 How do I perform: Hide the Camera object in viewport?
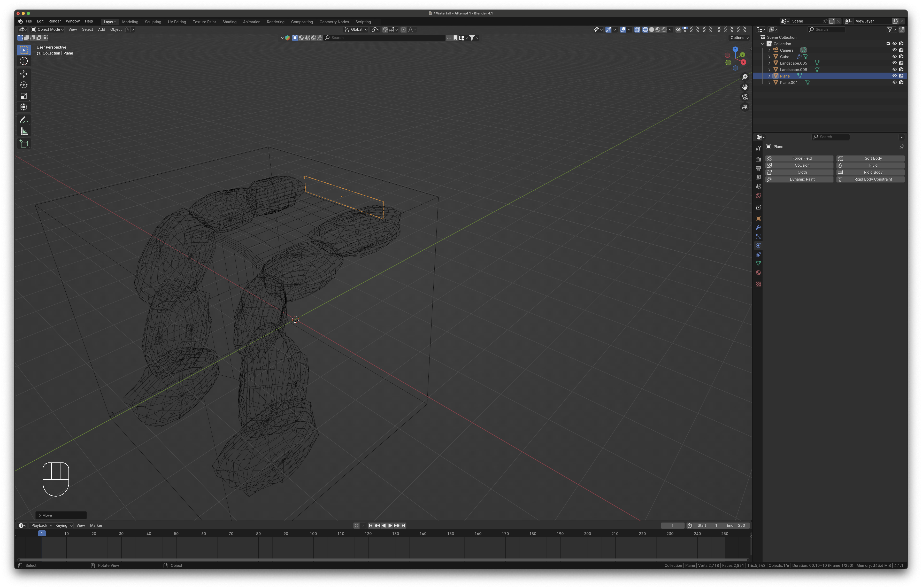894,50
